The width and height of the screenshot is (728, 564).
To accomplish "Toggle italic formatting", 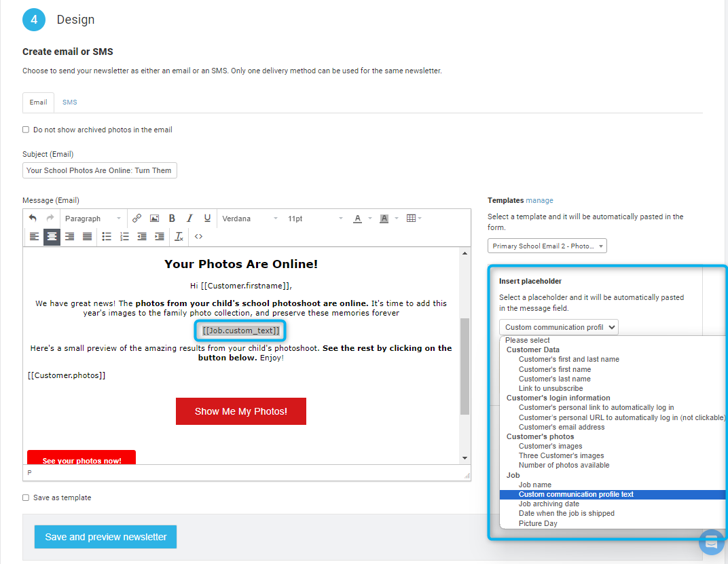I will (189, 218).
